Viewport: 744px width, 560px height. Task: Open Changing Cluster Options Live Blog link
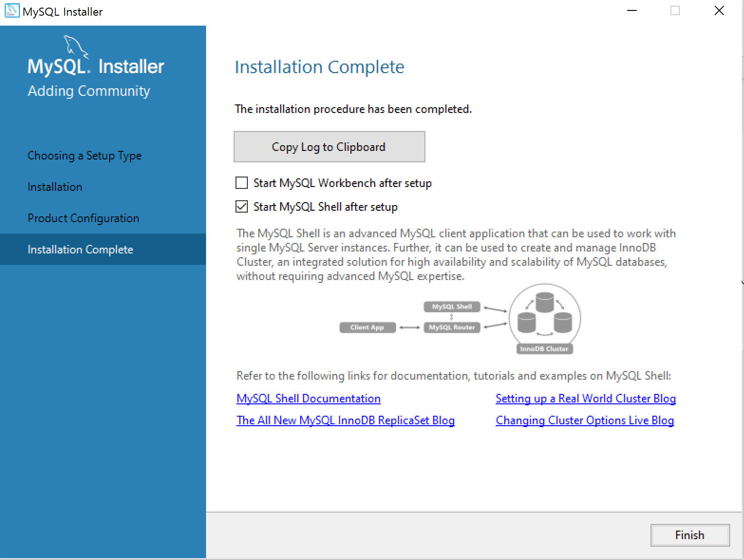click(x=585, y=420)
